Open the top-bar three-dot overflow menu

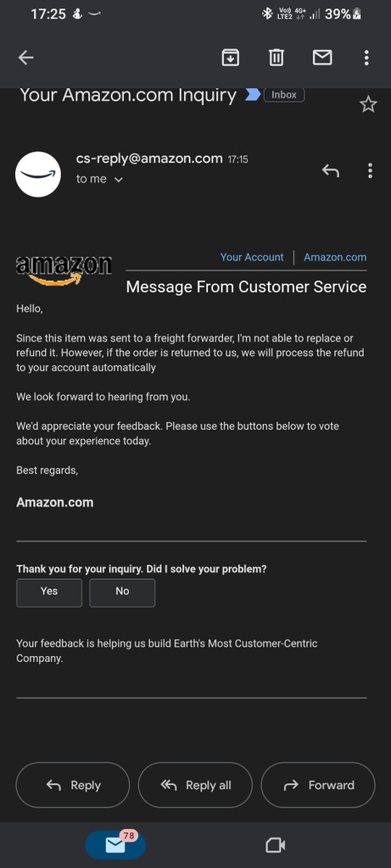(366, 58)
